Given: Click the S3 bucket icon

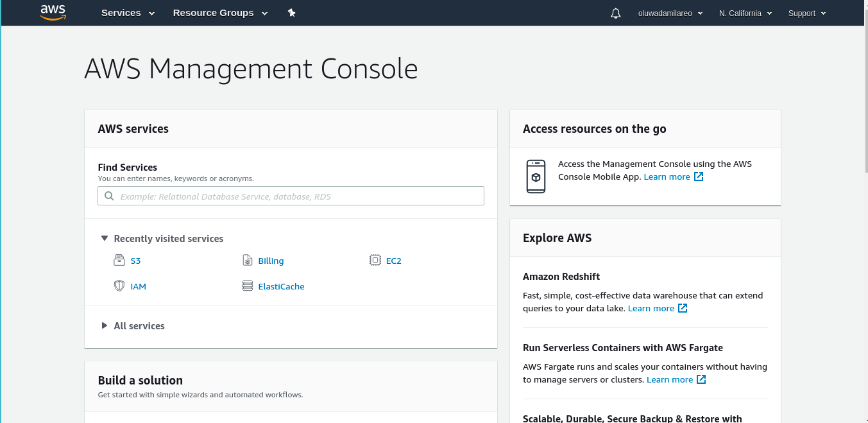Looking at the screenshot, I should tap(119, 260).
